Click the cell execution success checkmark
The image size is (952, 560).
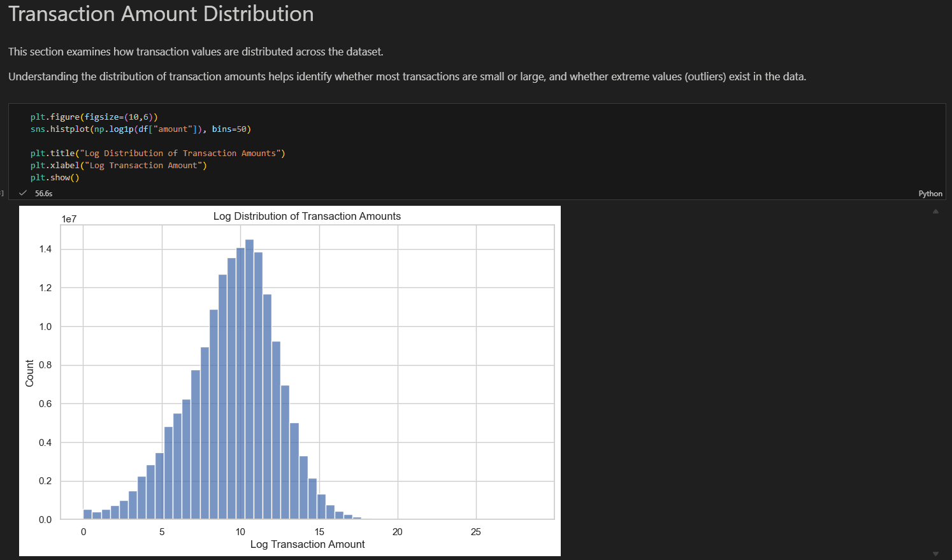[x=23, y=193]
